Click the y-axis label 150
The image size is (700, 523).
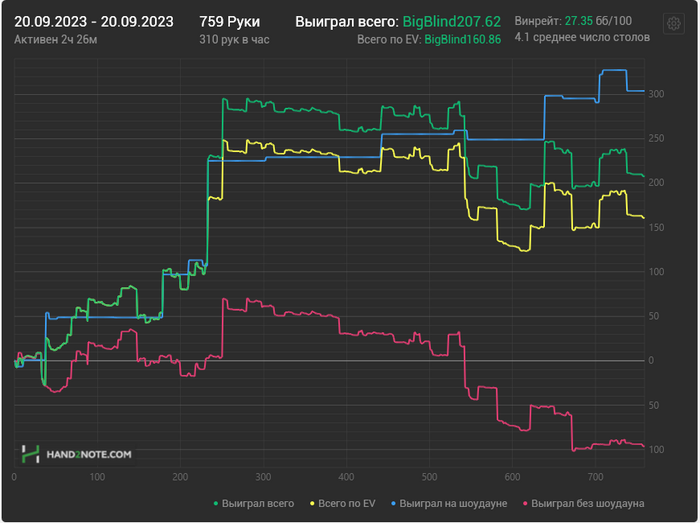pyautogui.click(x=656, y=228)
